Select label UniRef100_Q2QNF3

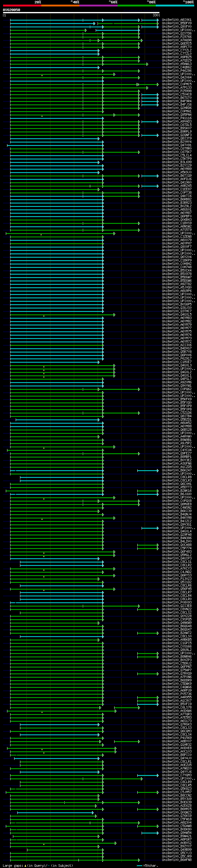[176, 135]
